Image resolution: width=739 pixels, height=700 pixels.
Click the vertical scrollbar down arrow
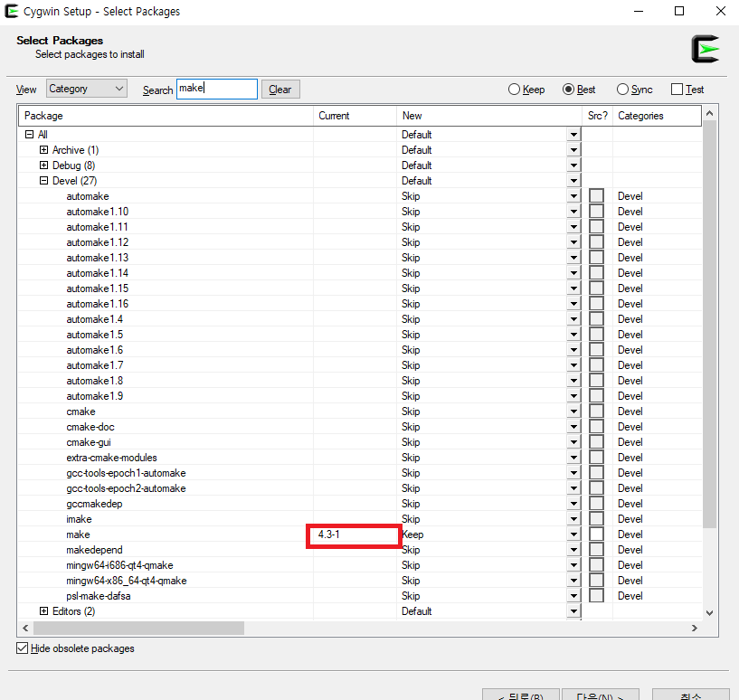coord(710,613)
